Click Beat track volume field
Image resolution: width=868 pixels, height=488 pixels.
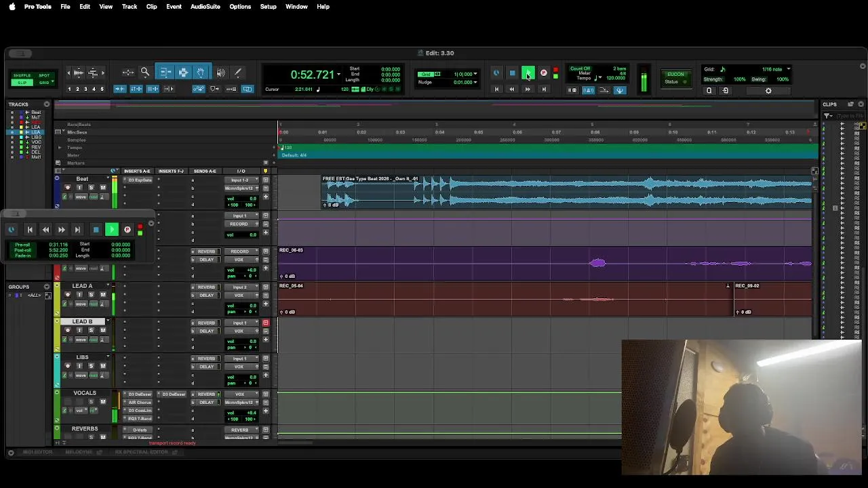coord(241,199)
